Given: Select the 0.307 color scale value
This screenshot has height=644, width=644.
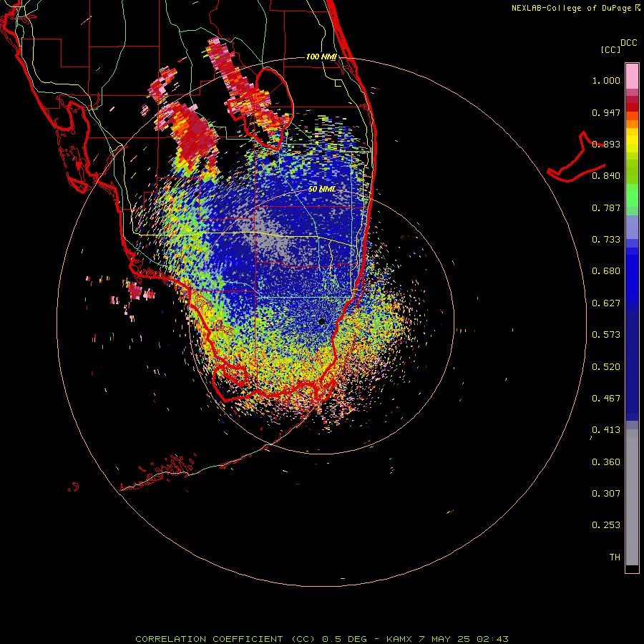Looking at the screenshot, I should point(606,494).
